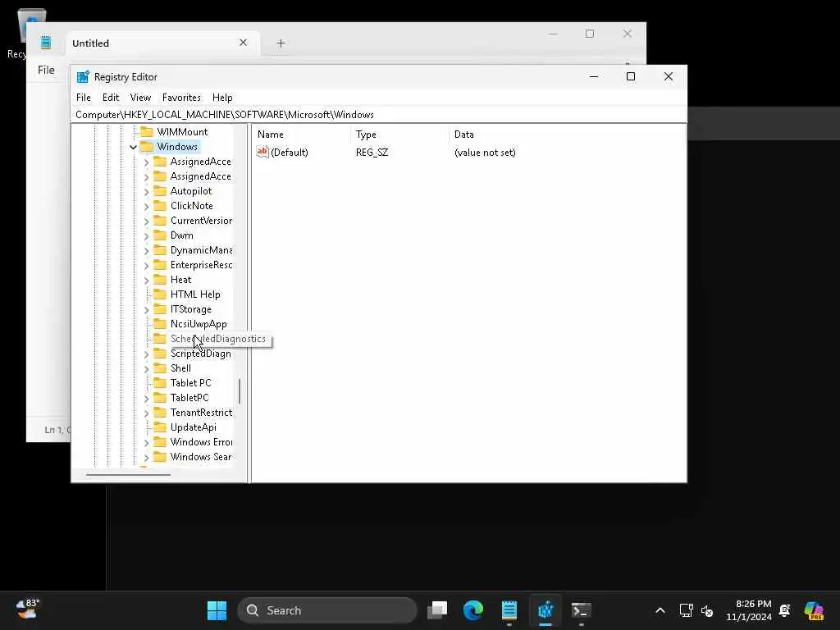
Task: Click the Notepad app icon in title bar
Action: pyautogui.click(x=46, y=43)
